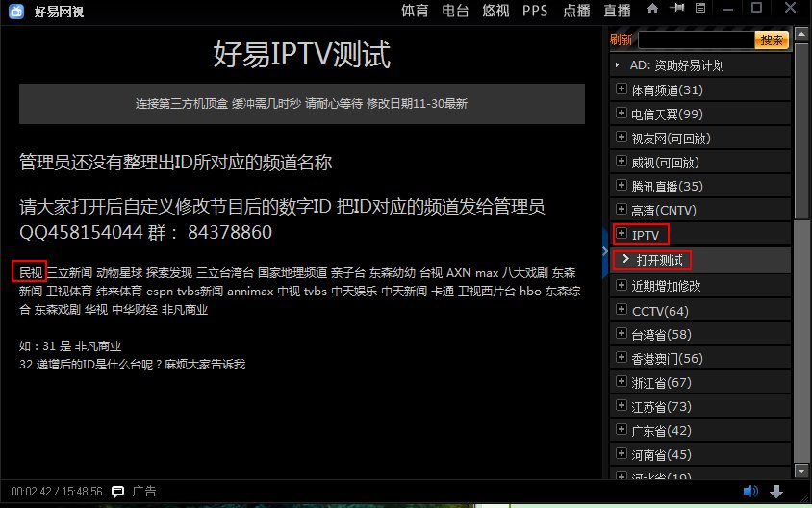Image resolution: width=812 pixels, height=508 pixels.
Task: Open the 体育 menu
Action: click(415, 11)
